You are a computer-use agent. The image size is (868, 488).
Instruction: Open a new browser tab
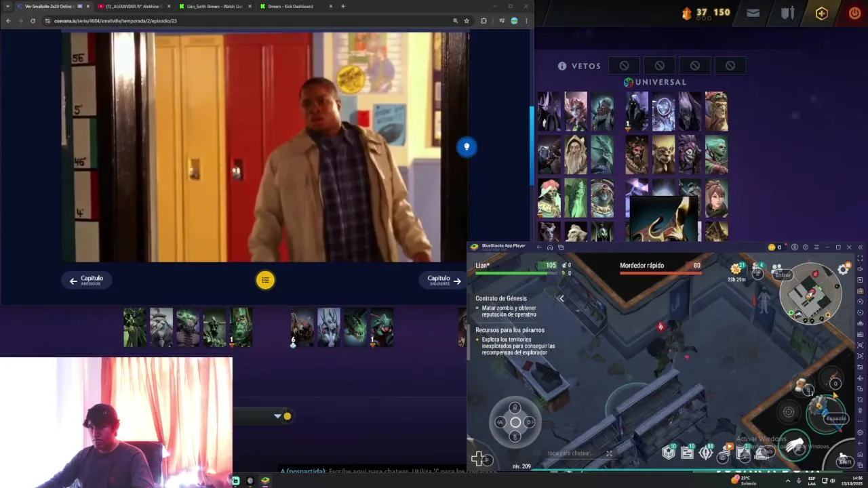pos(343,6)
